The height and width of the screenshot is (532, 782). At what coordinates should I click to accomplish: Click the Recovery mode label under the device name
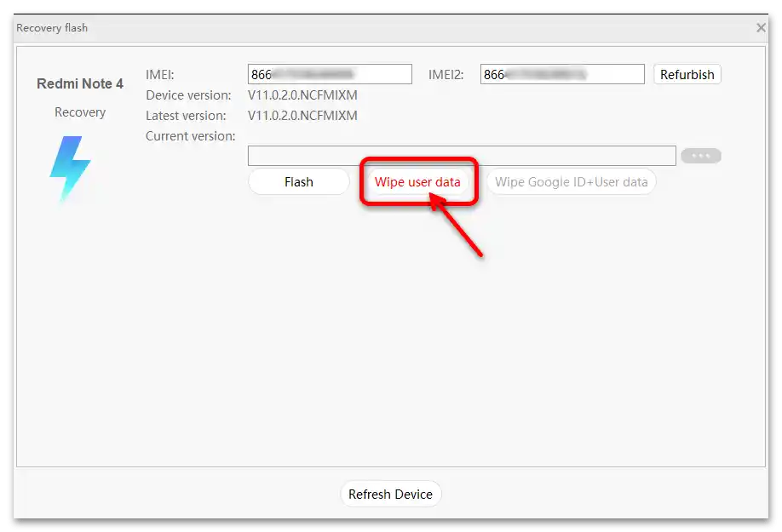pyautogui.click(x=80, y=112)
